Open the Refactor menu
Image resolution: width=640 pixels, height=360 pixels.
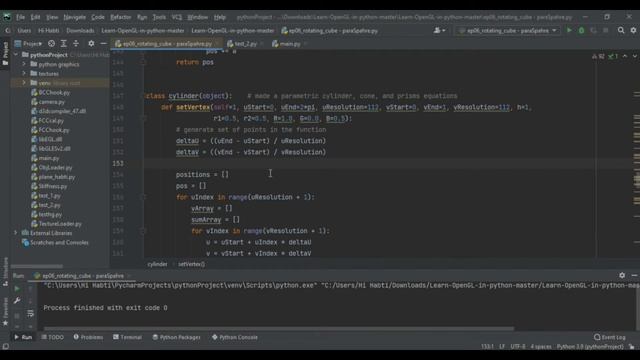(121, 17)
